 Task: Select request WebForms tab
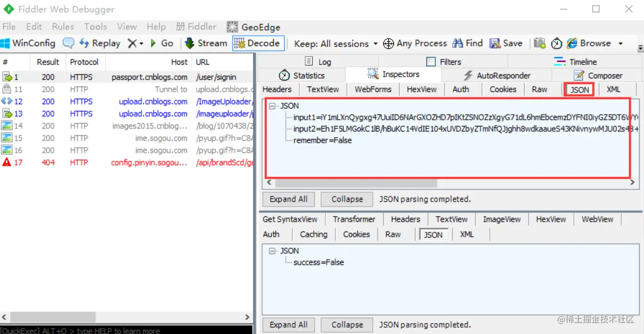[x=373, y=89]
